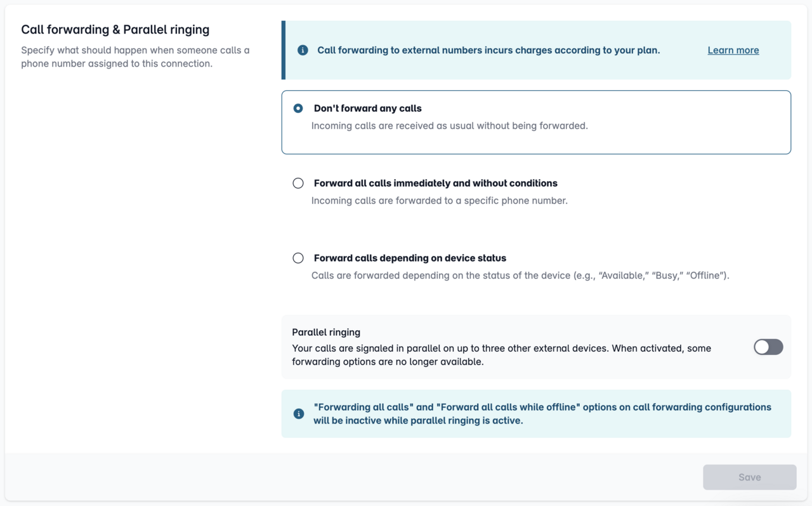Select "Don't forward any calls" radio button
The image size is (812, 506).
pos(298,109)
